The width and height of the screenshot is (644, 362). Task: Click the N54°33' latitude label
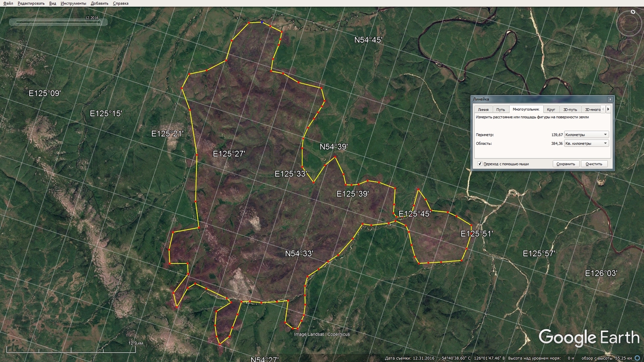click(x=299, y=253)
